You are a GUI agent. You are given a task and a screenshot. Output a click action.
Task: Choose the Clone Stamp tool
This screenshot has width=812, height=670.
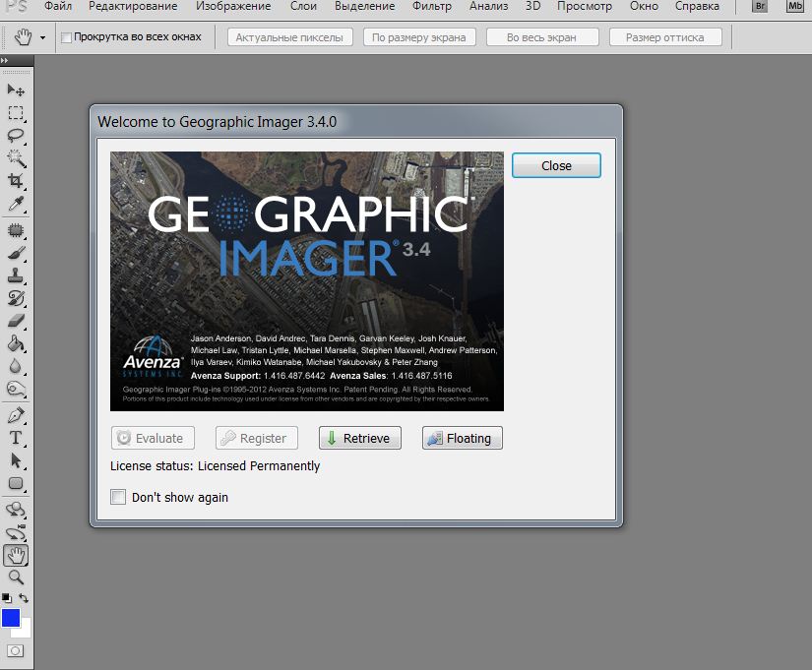[x=16, y=275]
